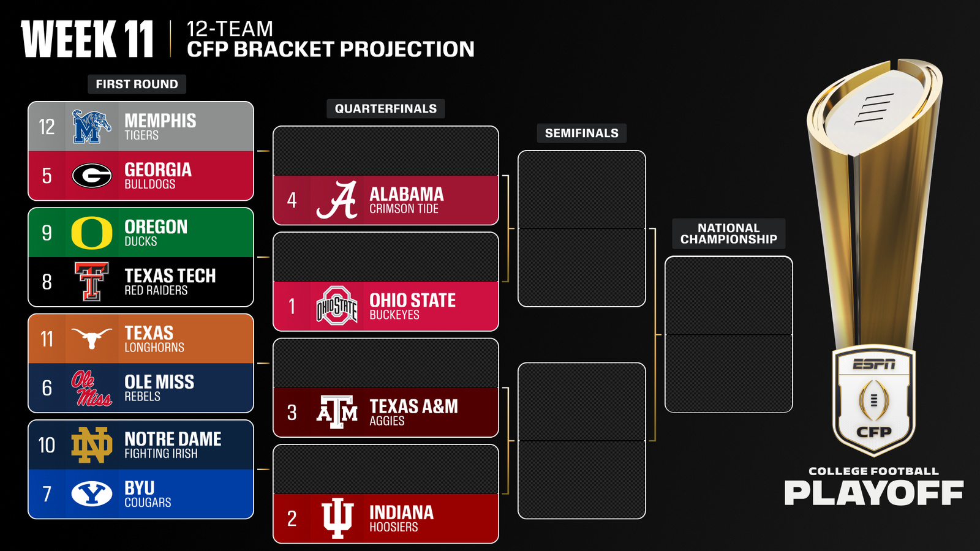Image resolution: width=980 pixels, height=551 pixels.
Task: Click the Notre Dame ND logo
Action: tap(92, 445)
